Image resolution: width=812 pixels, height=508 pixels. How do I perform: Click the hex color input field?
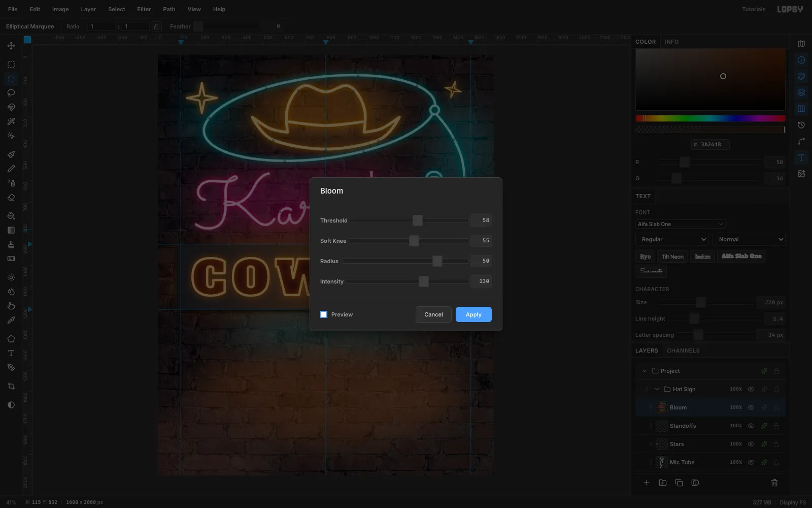tap(710, 144)
